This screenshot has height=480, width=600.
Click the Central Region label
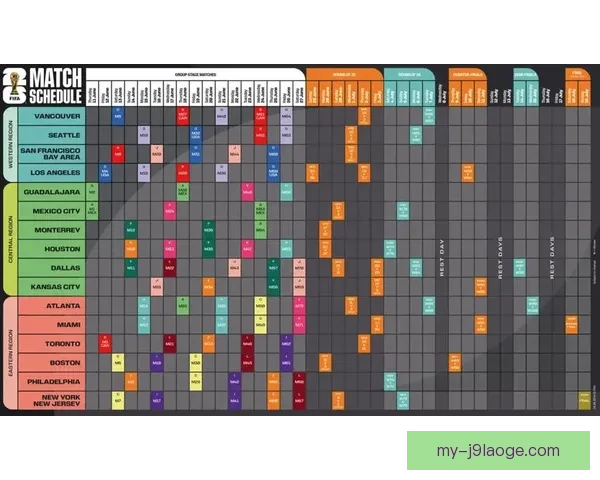pyautogui.click(x=10, y=239)
